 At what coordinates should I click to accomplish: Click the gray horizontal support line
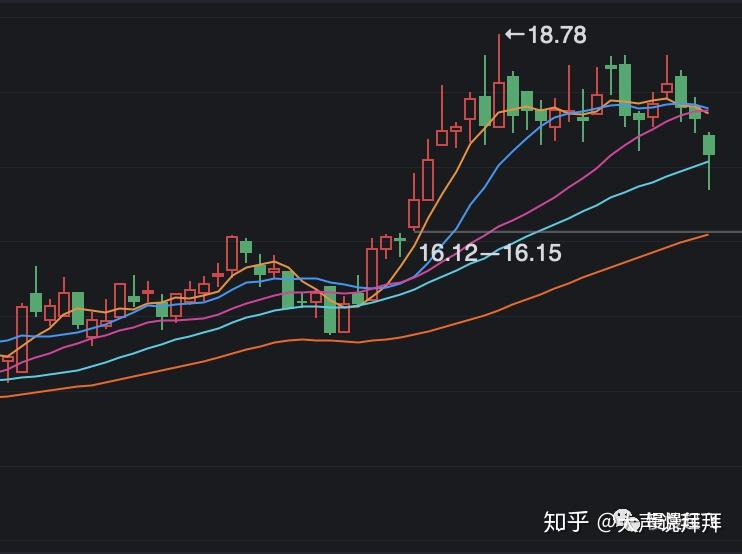click(578, 232)
